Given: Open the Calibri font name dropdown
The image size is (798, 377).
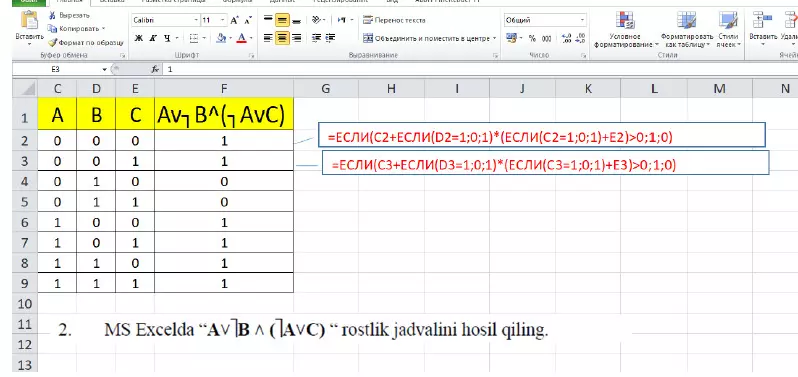Looking at the screenshot, I should (x=197, y=20).
